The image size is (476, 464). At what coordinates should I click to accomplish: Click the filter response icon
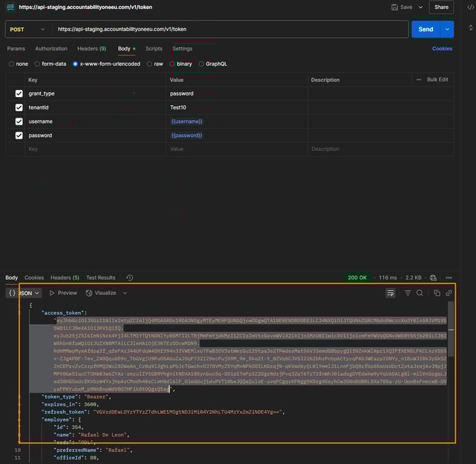click(x=408, y=293)
